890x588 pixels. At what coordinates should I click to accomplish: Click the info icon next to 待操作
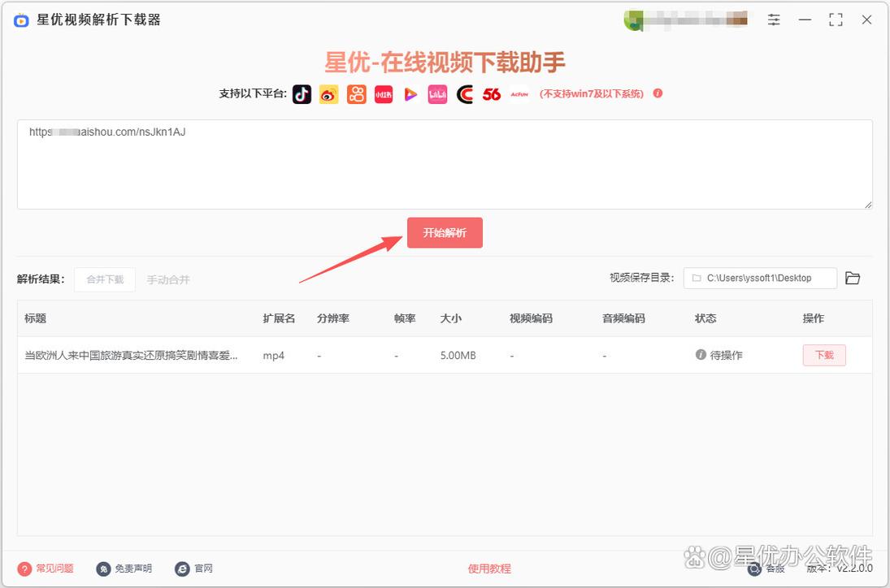(701, 354)
